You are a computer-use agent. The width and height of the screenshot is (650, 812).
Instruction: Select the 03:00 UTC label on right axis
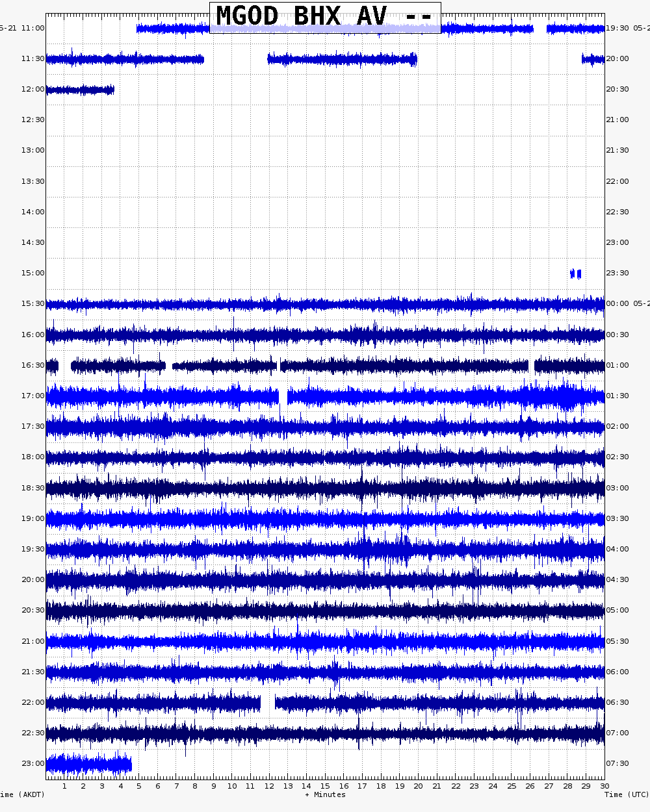(x=617, y=488)
